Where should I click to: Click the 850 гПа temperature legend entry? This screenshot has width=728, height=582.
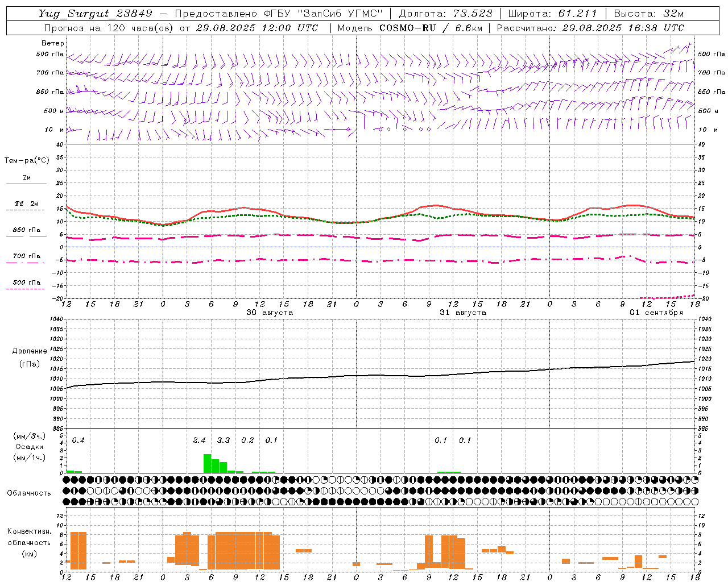pyautogui.click(x=26, y=230)
